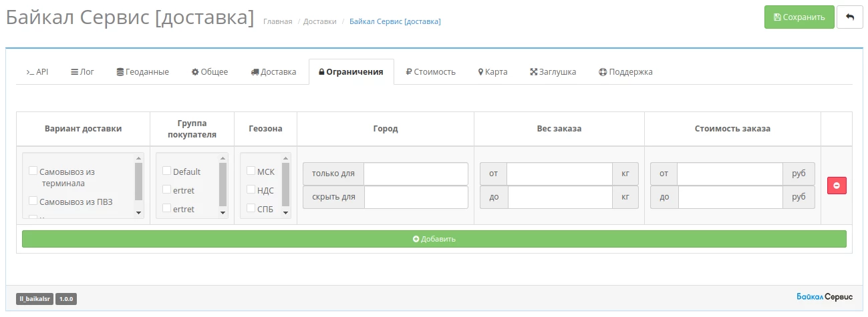Image resolution: width=868 pixels, height=317 pixels.
Task: Enable the СПБ geozone checkbox
Action: click(x=251, y=209)
